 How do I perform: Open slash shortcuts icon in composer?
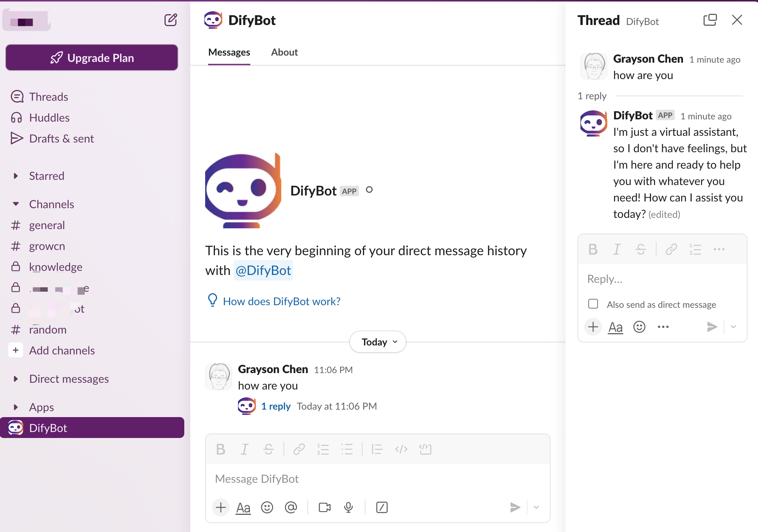[x=382, y=507]
